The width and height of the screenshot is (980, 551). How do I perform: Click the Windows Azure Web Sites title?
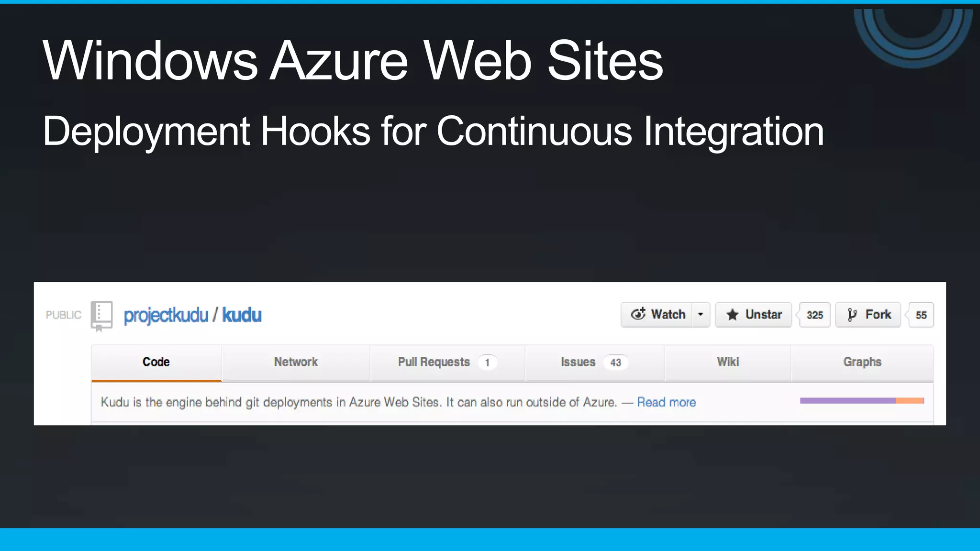click(353, 60)
